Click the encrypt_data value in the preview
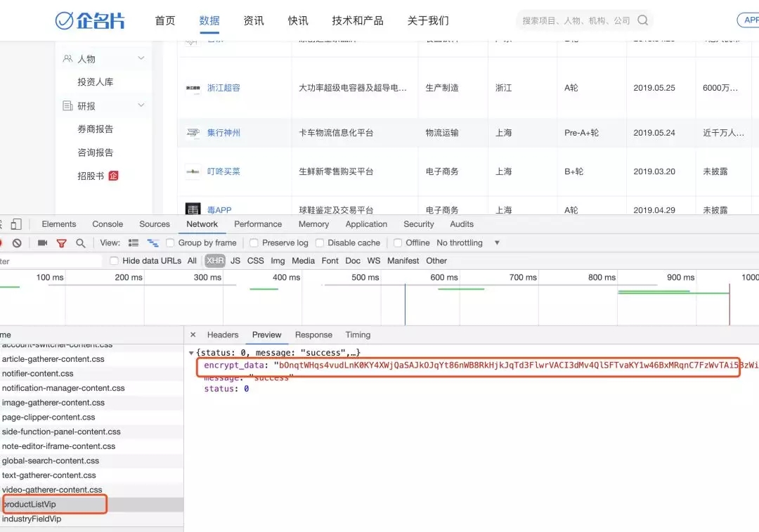The image size is (759, 532). [516, 365]
